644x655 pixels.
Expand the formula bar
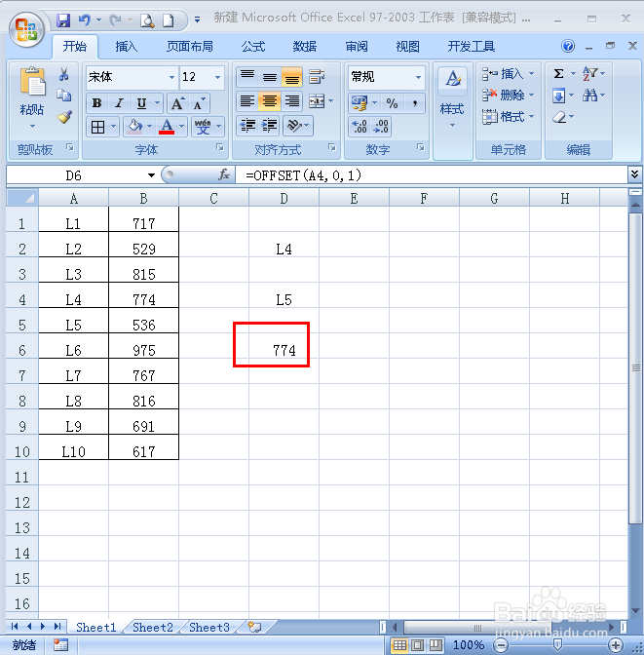click(x=634, y=174)
